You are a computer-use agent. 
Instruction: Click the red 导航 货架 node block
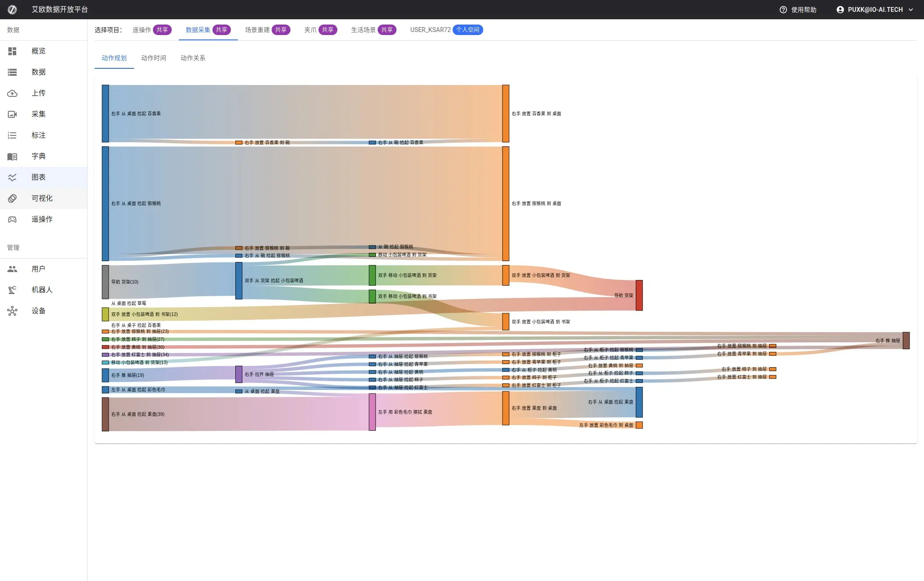639,295
